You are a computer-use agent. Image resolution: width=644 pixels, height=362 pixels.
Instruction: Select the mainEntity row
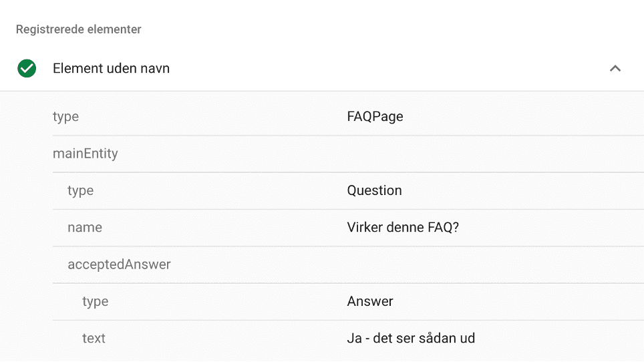point(348,154)
